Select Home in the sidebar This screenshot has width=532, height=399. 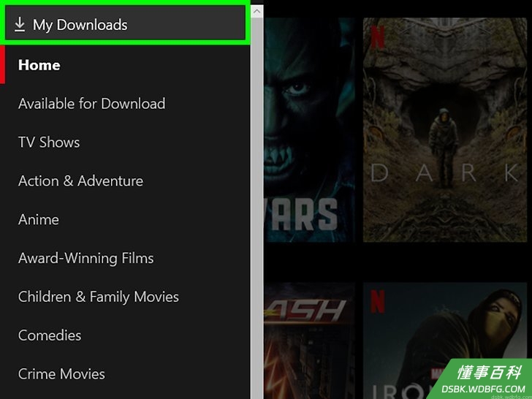pyautogui.click(x=125, y=65)
